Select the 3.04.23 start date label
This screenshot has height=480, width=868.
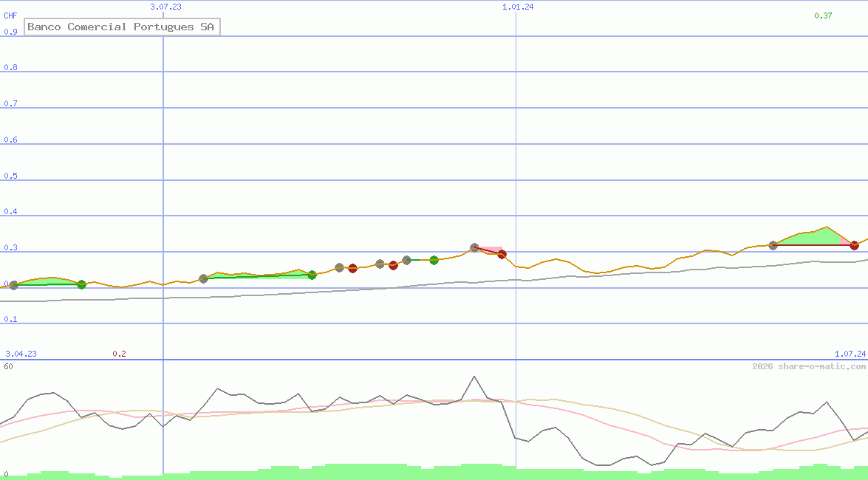[21, 354]
